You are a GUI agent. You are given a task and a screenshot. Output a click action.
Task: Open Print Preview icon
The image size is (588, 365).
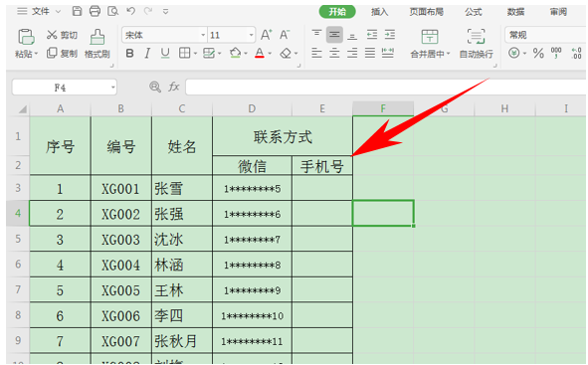(112, 11)
